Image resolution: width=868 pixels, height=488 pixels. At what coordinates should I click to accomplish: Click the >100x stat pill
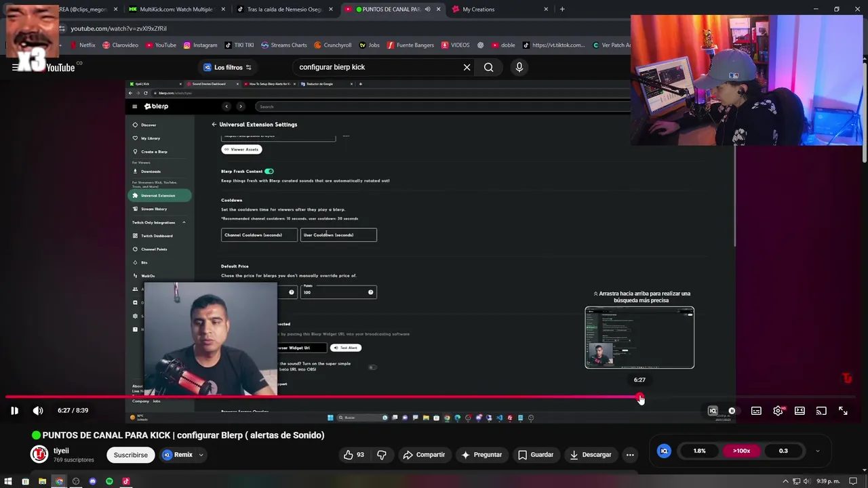(741, 451)
